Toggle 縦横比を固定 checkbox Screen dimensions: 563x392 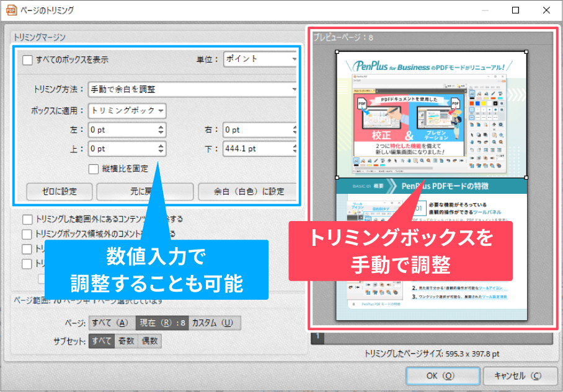click(x=94, y=169)
